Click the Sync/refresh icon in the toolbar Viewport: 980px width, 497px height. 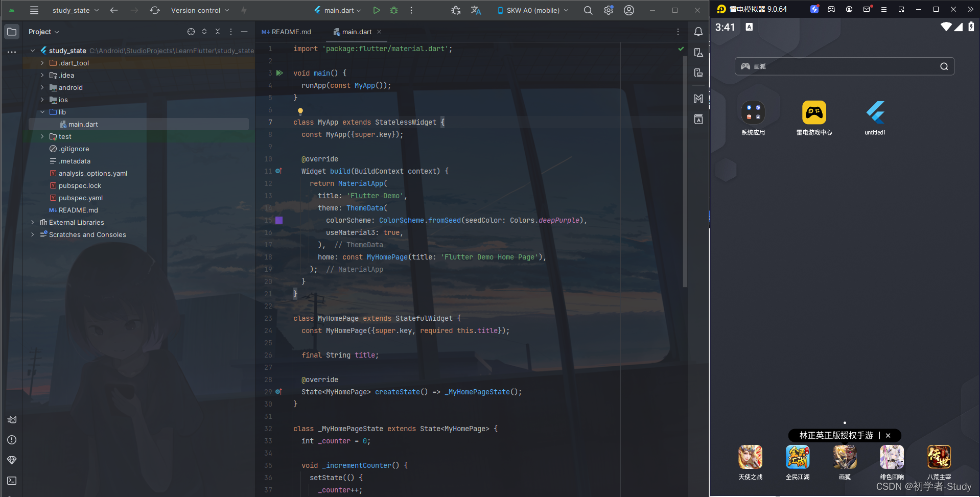[x=155, y=10]
